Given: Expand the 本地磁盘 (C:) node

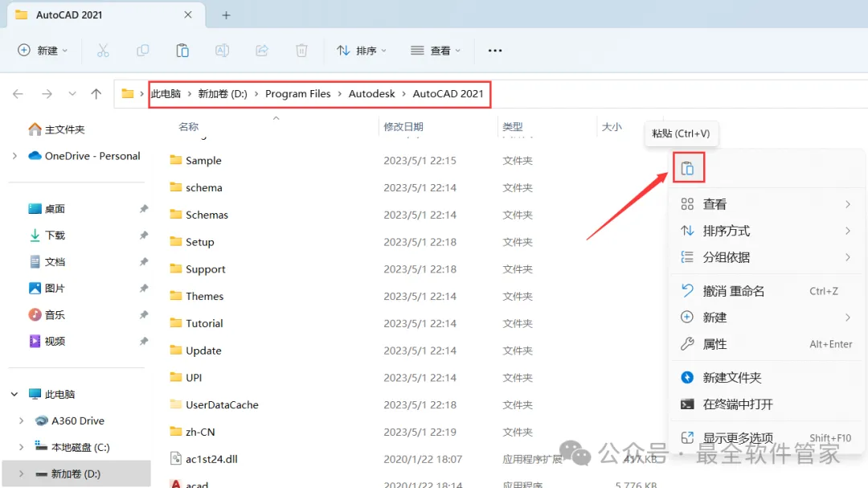Looking at the screenshot, I should coord(21,447).
